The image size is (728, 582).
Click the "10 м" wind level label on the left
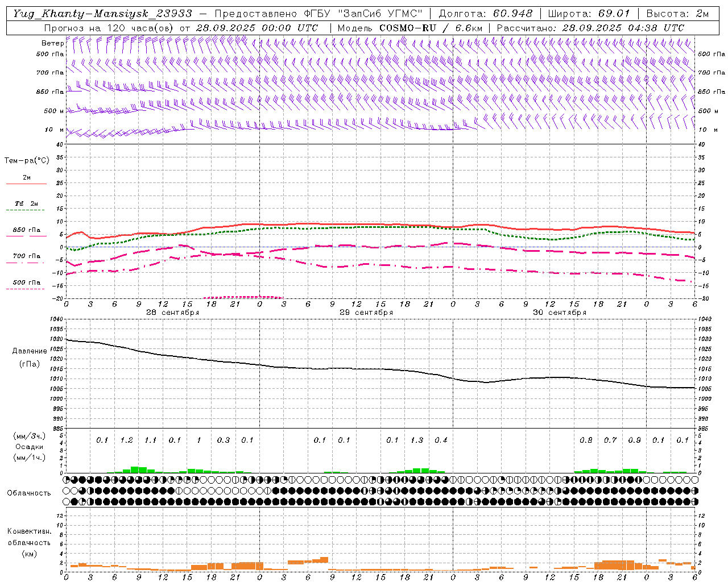[x=55, y=130]
